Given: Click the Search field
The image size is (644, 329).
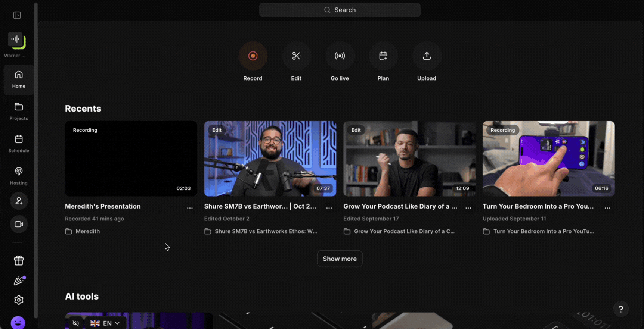Looking at the screenshot, I should click(340, 10).
